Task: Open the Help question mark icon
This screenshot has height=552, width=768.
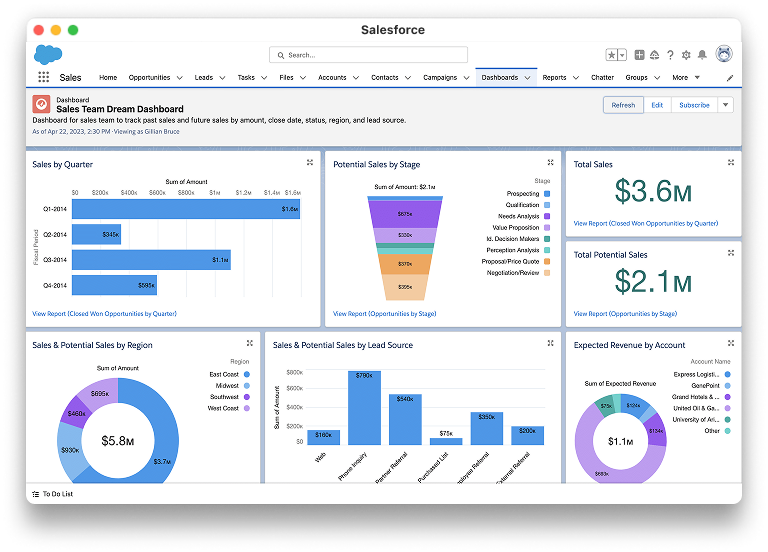Action: [670, 55]
